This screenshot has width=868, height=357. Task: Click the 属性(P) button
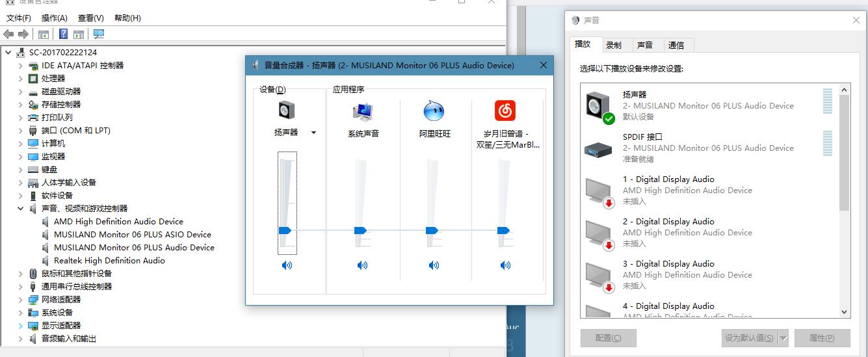click(821, 338)
